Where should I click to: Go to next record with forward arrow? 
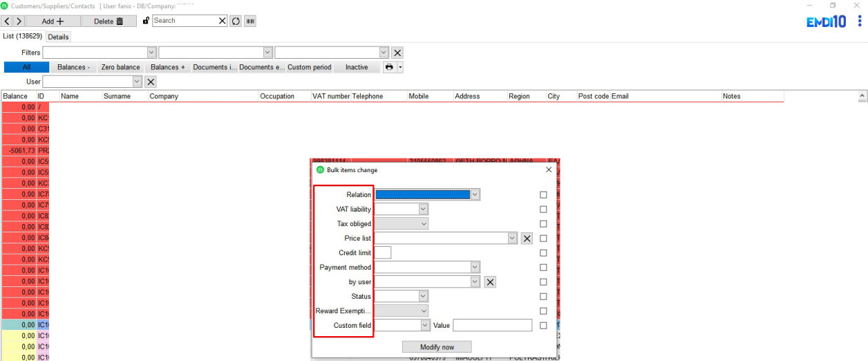(x=19, y=21)
